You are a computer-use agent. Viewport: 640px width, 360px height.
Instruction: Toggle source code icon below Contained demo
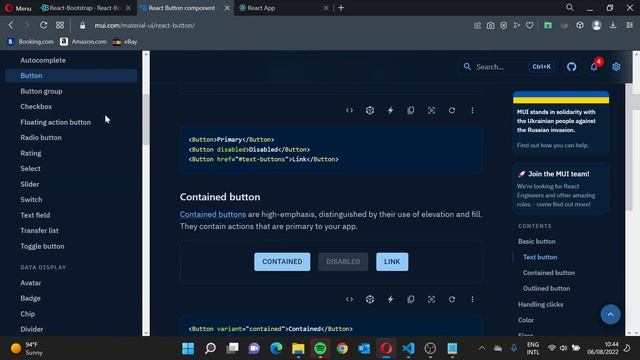tap(349, 299)
